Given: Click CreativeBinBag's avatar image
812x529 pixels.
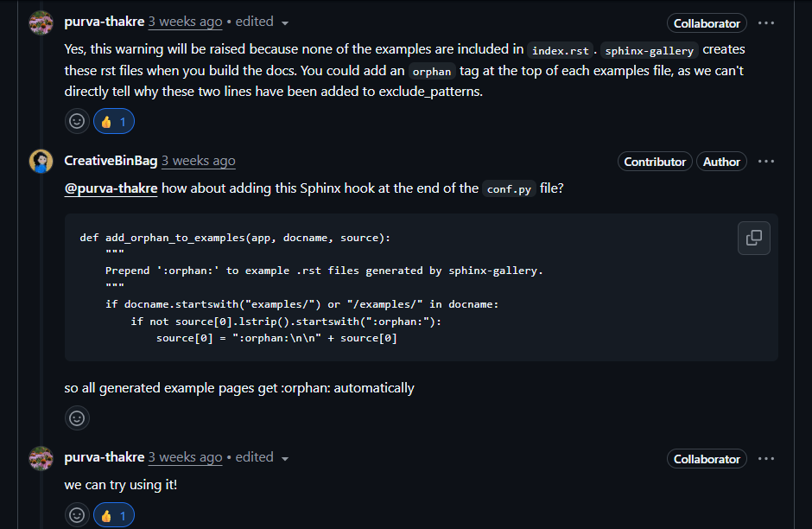Looking at the screenshot, I should coord(41,161).
